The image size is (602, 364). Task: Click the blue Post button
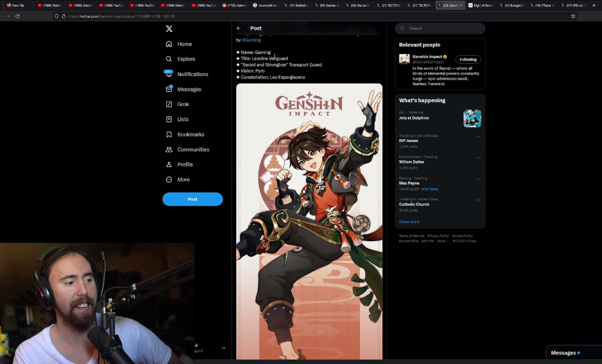tap(193, 199)
